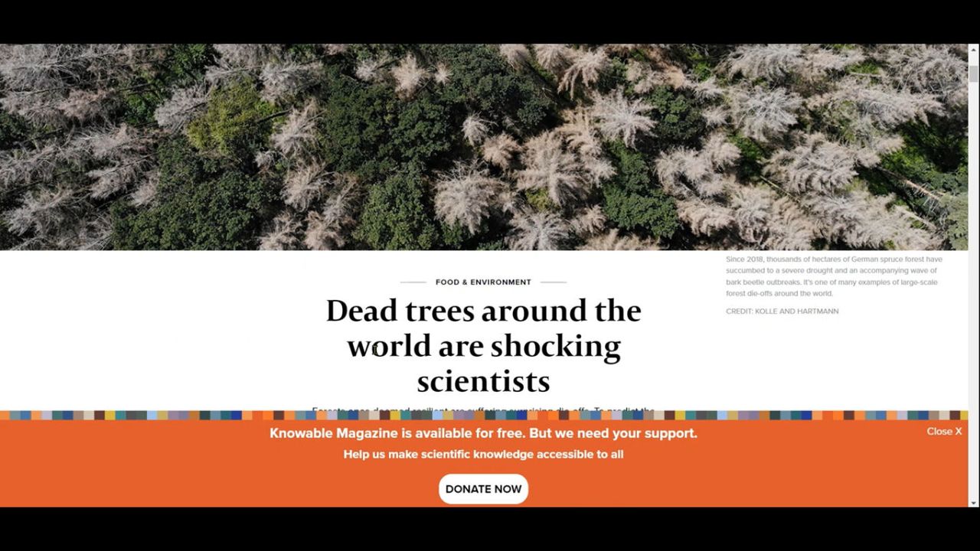Click the decorative line right of FOOD & ENVIRONMENT
Image resolution: width=980 pixels, height=551 pixels.
pyautogui.click(x=553, y=282)
